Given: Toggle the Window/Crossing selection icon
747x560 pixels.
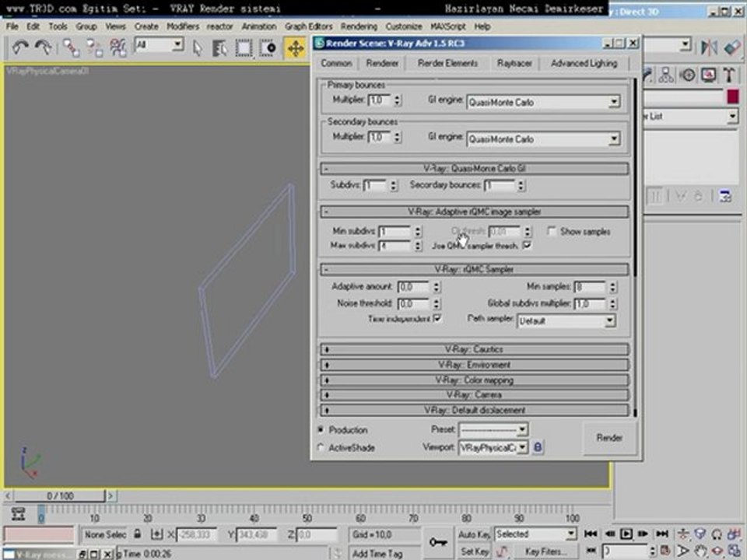Looking at the screenshot, I should 268,47.
